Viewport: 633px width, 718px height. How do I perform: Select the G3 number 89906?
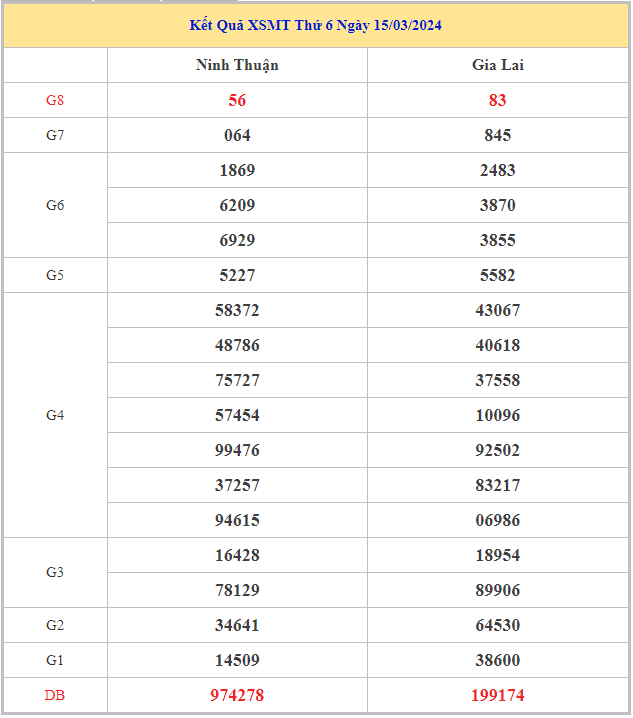pos(497,590)
